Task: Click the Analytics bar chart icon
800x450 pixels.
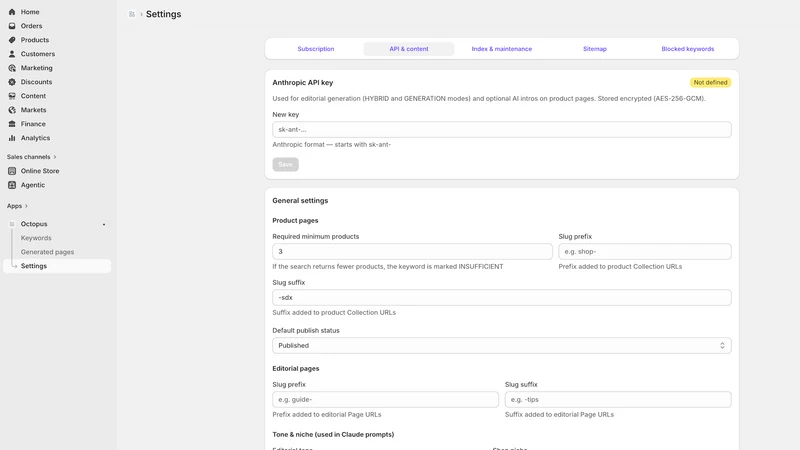Action: 12,138
